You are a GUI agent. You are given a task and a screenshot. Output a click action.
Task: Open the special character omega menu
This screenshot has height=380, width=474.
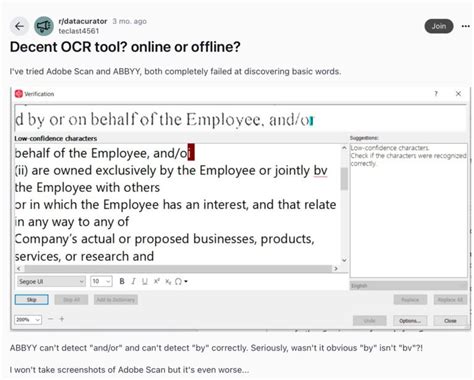[x=181, y=282]
